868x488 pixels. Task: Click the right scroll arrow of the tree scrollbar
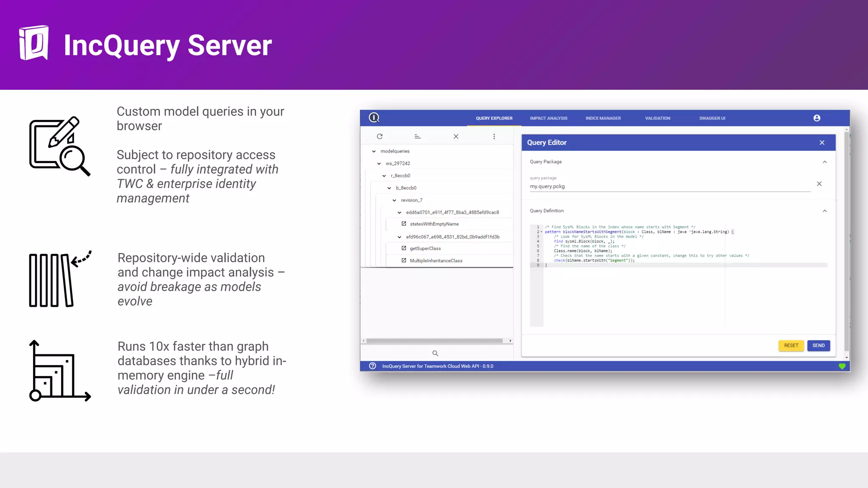coord(510,341)
